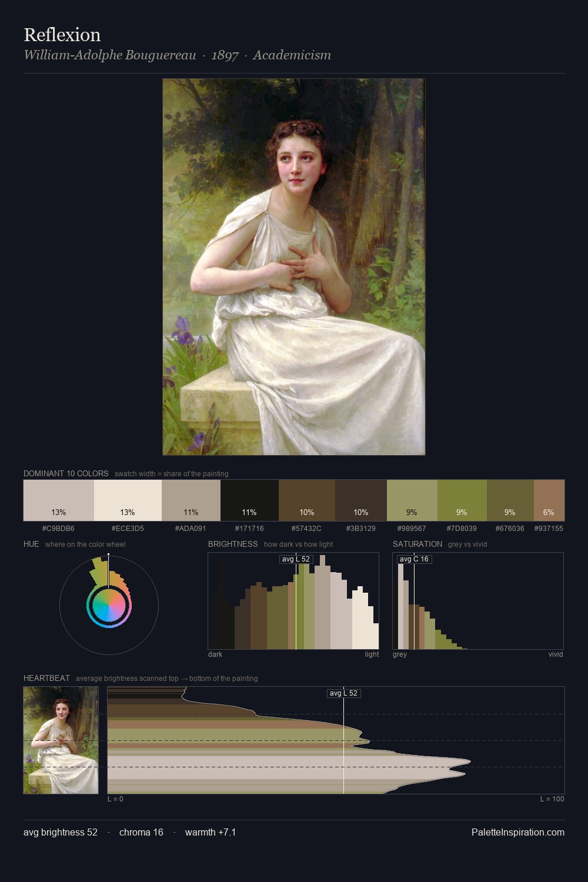Click the year 1897
588x882 pixels.
click(225, 55)
